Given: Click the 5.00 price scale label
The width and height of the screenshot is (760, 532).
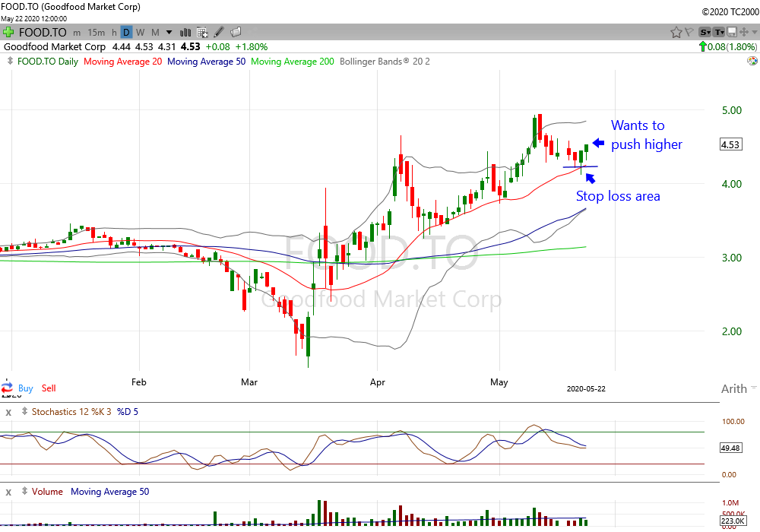Looking at the screenshot, I should (731, 110).
